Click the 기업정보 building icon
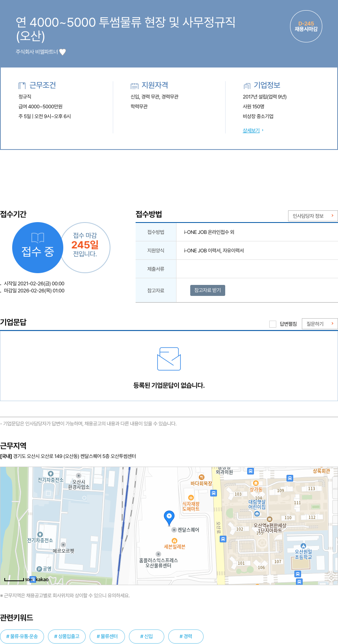338x644 pixels. 247,86
